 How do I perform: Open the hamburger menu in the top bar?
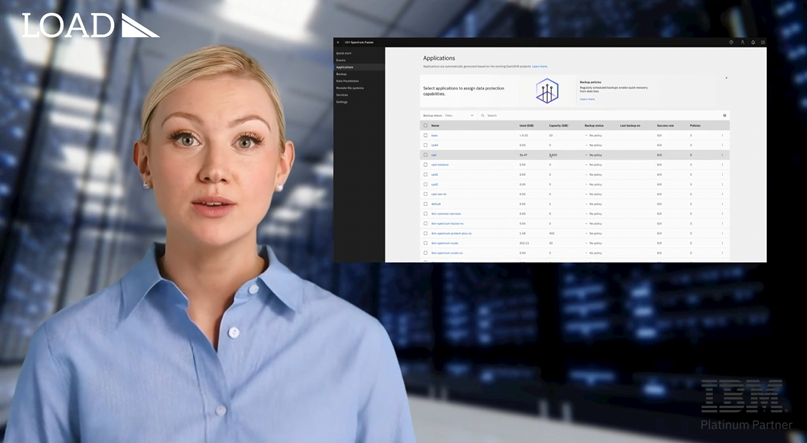pos(338,42)
